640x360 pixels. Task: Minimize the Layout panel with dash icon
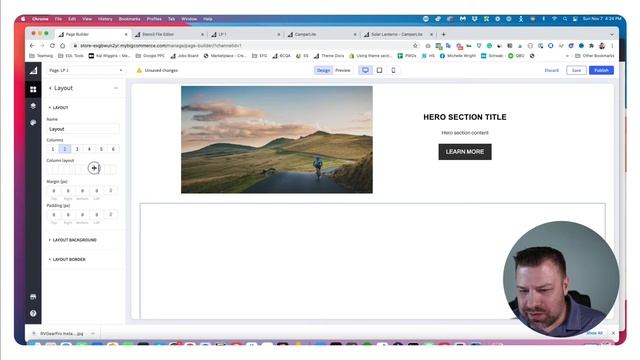pyautogui.click(x=116, y=88)
